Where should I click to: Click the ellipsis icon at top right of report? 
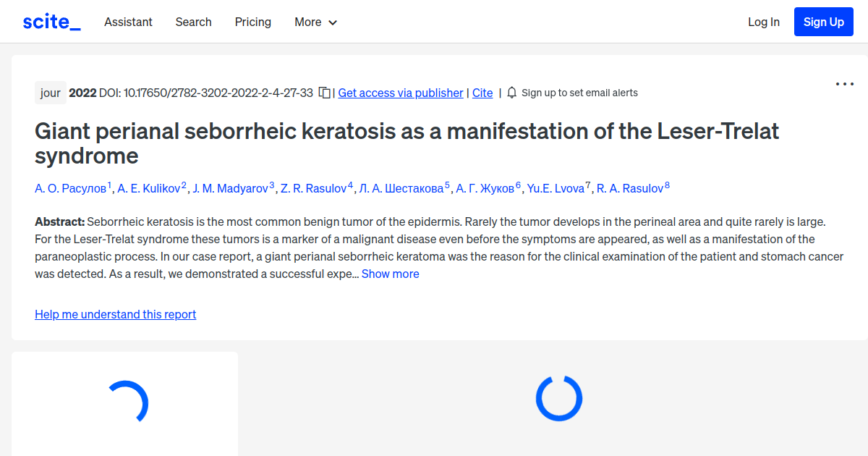[x=844, y=84]
